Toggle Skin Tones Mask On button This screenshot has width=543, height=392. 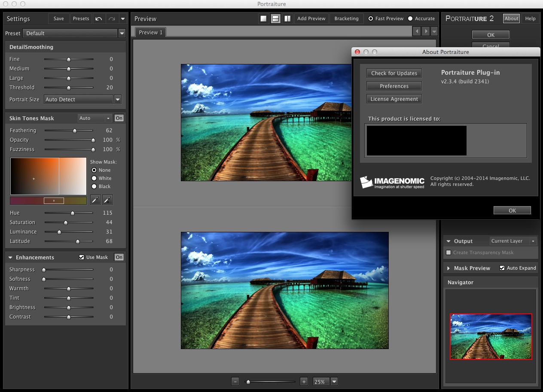pos(119,118)
